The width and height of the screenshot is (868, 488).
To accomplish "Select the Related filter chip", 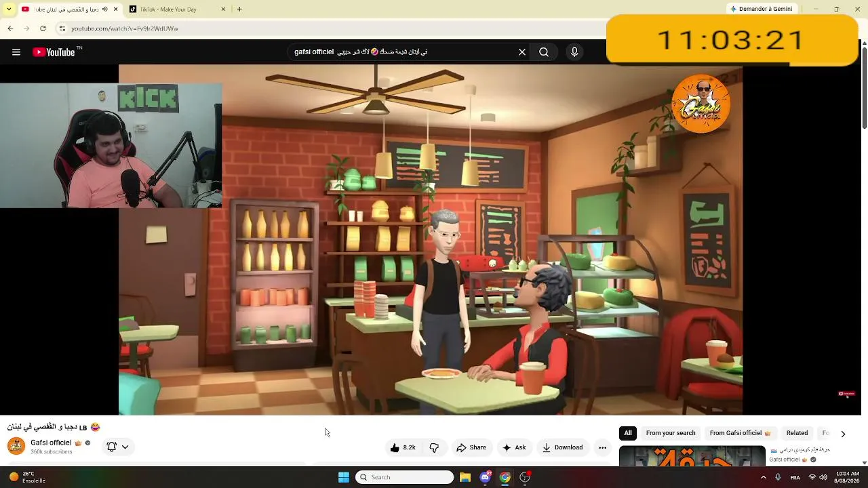I will (x=797, y=433).
